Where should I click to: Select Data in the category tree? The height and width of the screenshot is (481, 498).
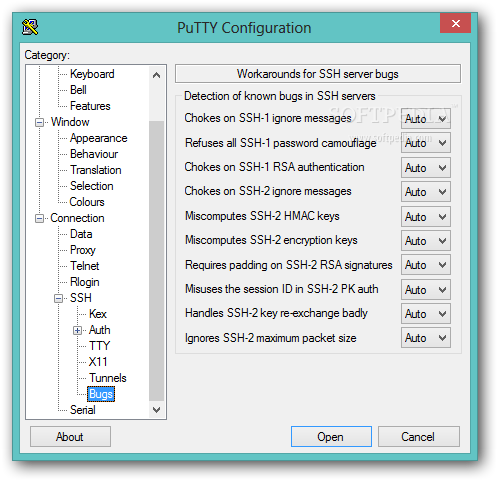click(x=81, y=234)
